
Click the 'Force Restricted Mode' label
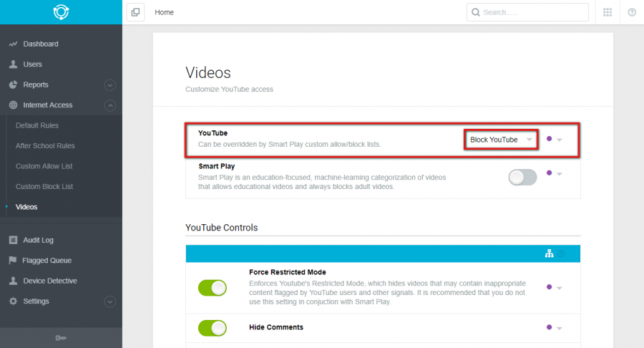288,272
